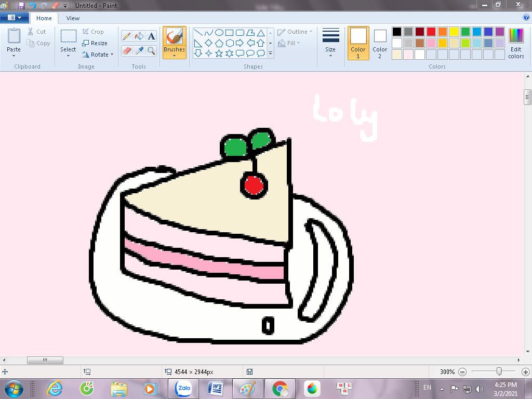Undo the last action from the title bar

[x=33, y=5]
